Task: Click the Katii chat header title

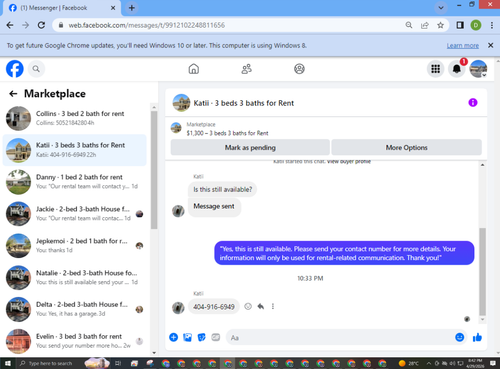Action: click(244, 103)
